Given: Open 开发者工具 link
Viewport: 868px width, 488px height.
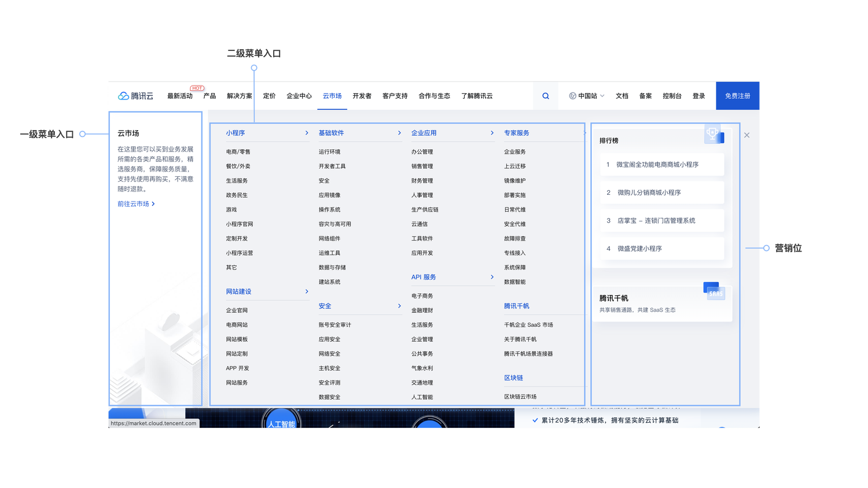Looking at the screenshot, I should [x=332, y=166].
